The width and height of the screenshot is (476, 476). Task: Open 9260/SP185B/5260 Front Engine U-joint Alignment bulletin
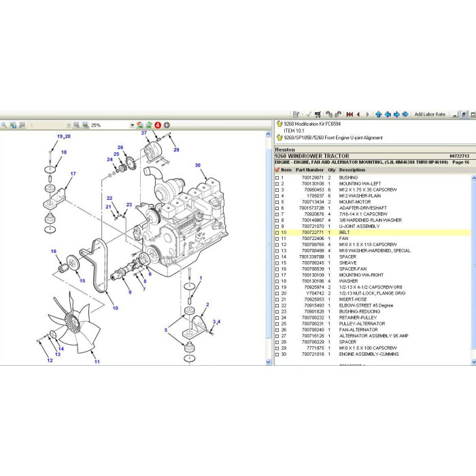point(333,138)
